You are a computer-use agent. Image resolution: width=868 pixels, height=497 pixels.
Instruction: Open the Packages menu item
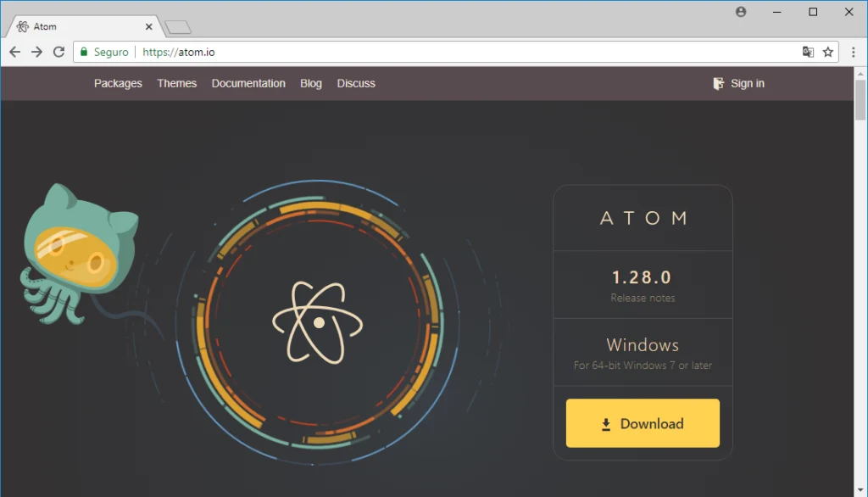(118, 82)
